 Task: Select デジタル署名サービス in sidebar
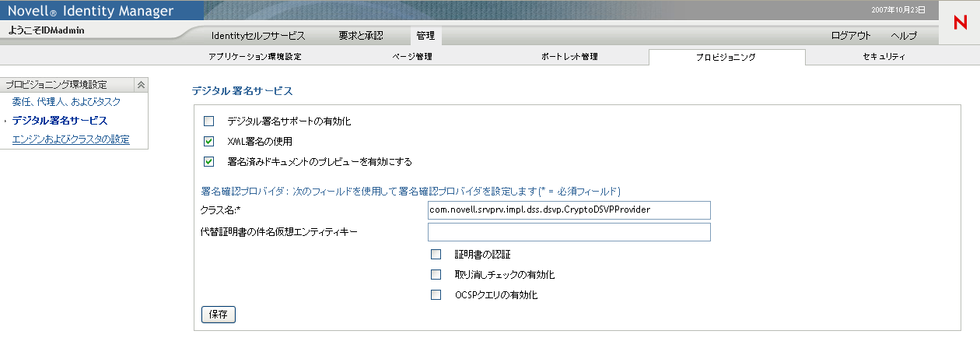click(x=60, y=121)
